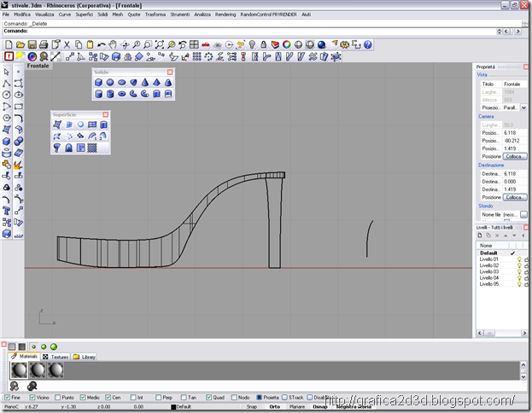
Task: Select the text T tool in left toolbar
Action: [x=7, y=211]
